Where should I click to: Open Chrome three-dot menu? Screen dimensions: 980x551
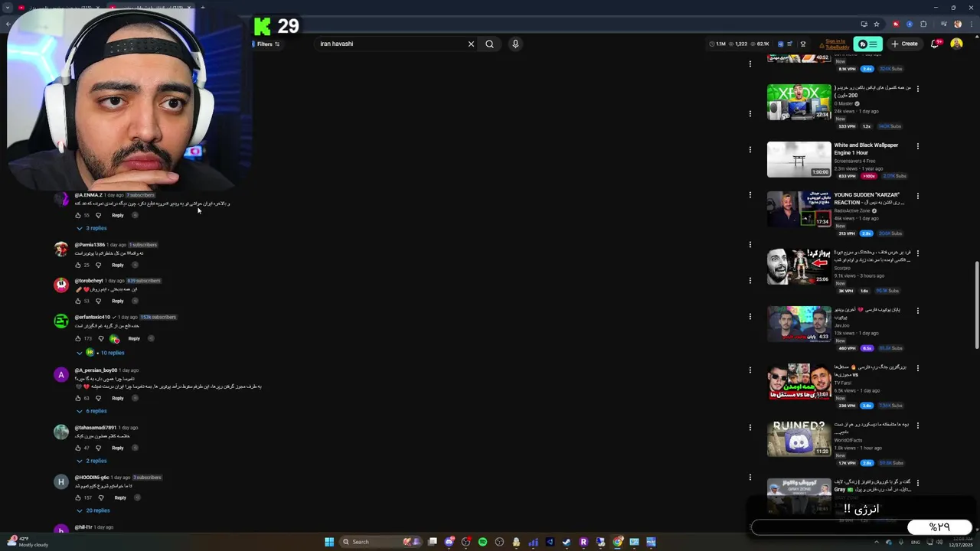(971, 24)
